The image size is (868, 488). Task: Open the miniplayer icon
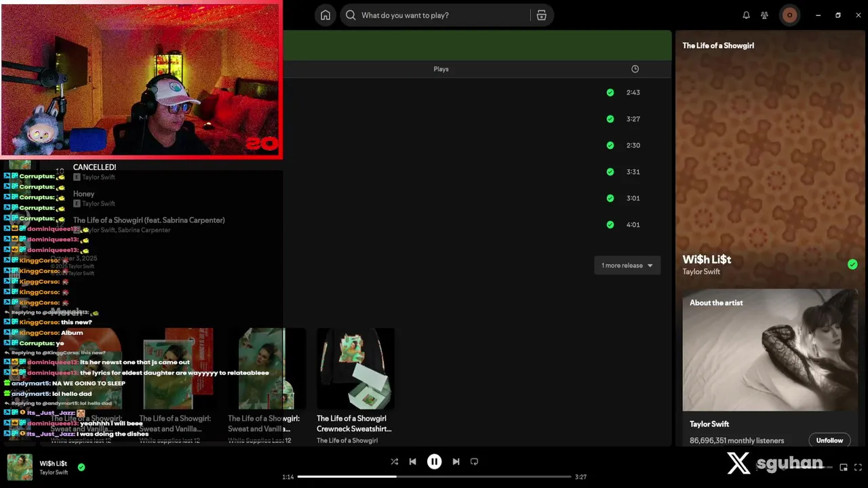[844, 467]
